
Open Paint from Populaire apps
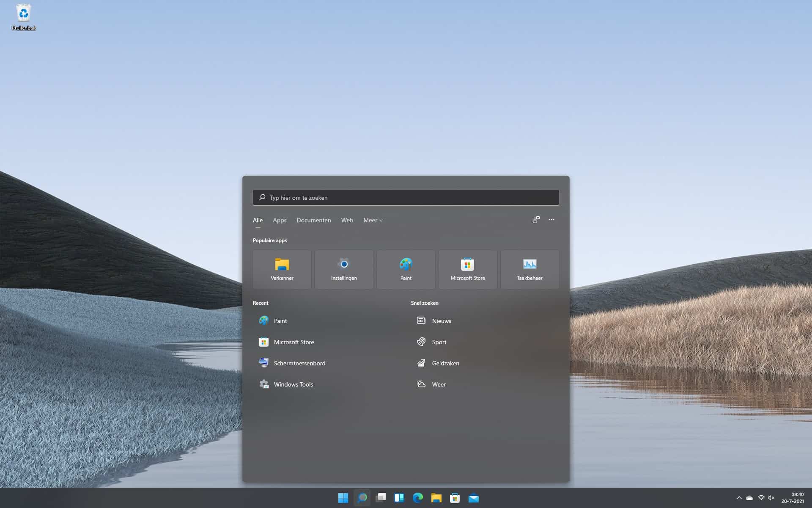406,269
